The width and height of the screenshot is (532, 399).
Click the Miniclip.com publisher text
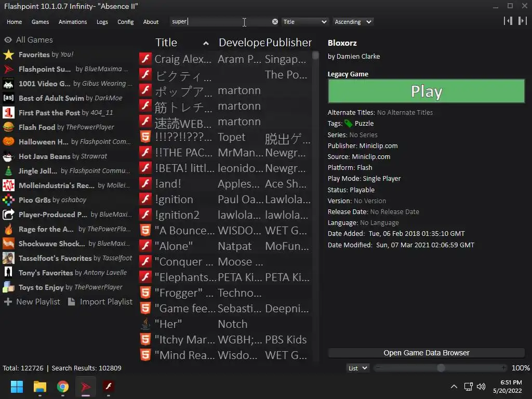coord(378,146)
